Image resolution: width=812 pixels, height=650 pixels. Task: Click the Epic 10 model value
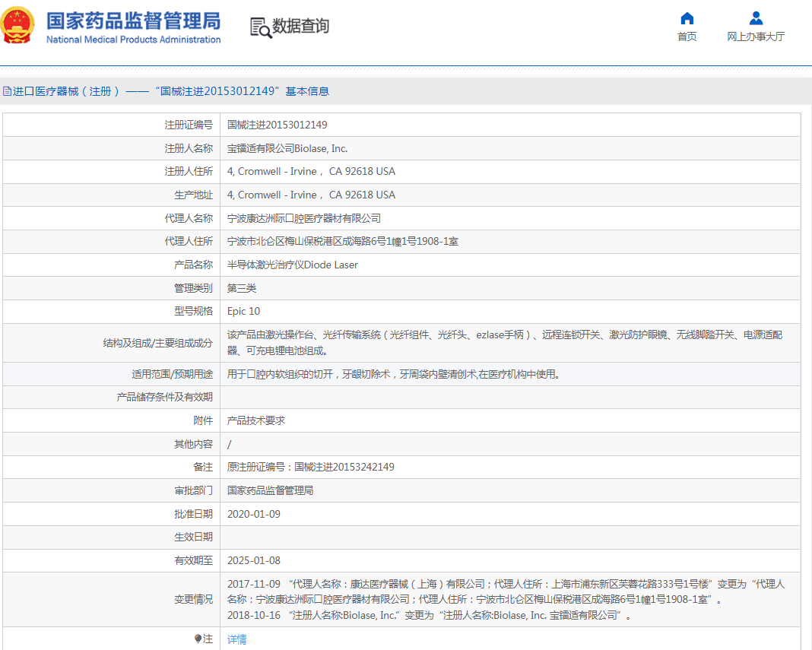(x=243, y=311)
